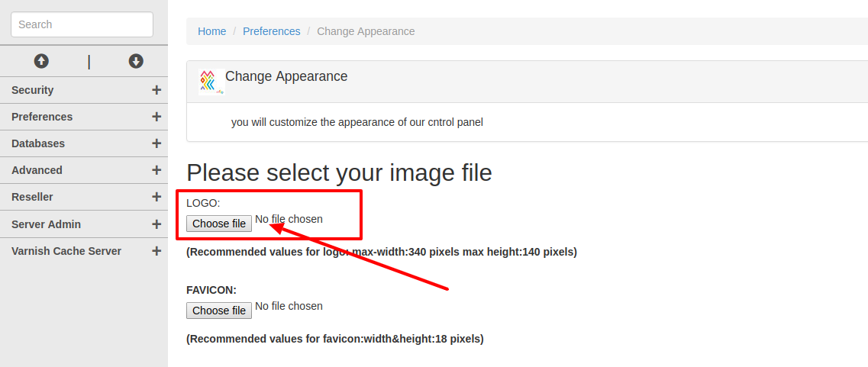Expand the Server Admin plus icon
The height and width of the screenshot is (367, 868).
coord(156,224)
